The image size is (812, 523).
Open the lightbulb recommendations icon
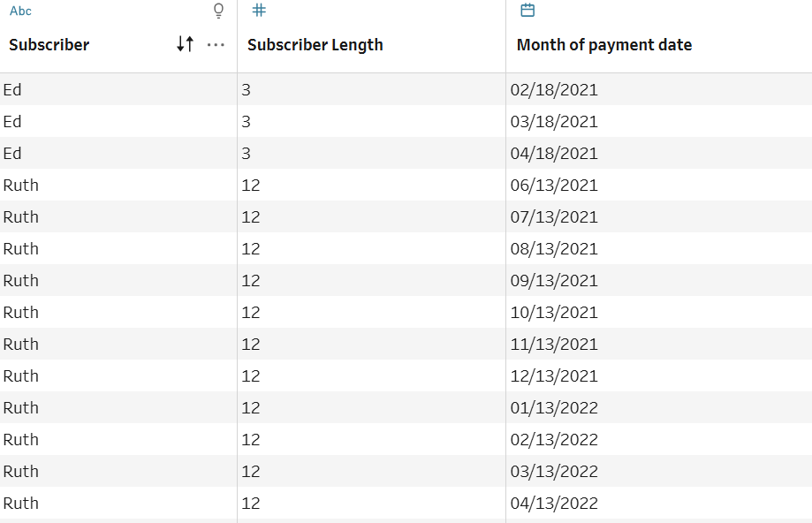(x=219, y=11)
